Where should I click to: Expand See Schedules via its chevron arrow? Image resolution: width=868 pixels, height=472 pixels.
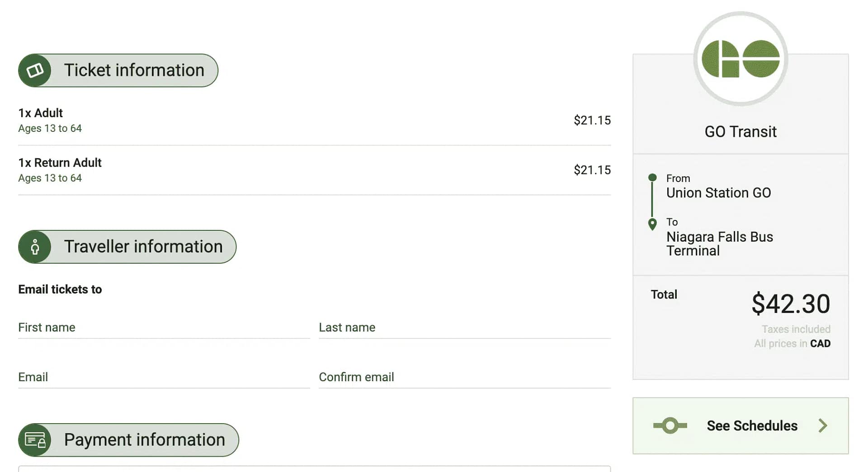click(823, 425)
